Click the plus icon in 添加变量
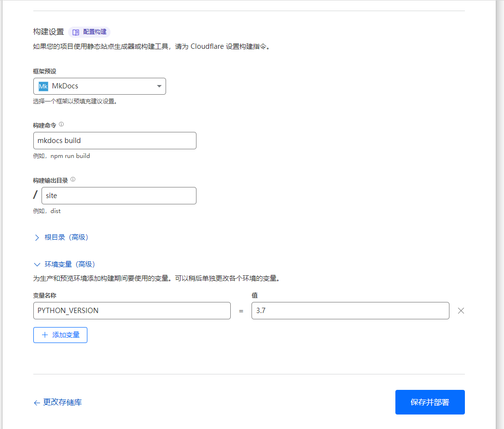Screen dimensions: 504x429 coord(45,335)
